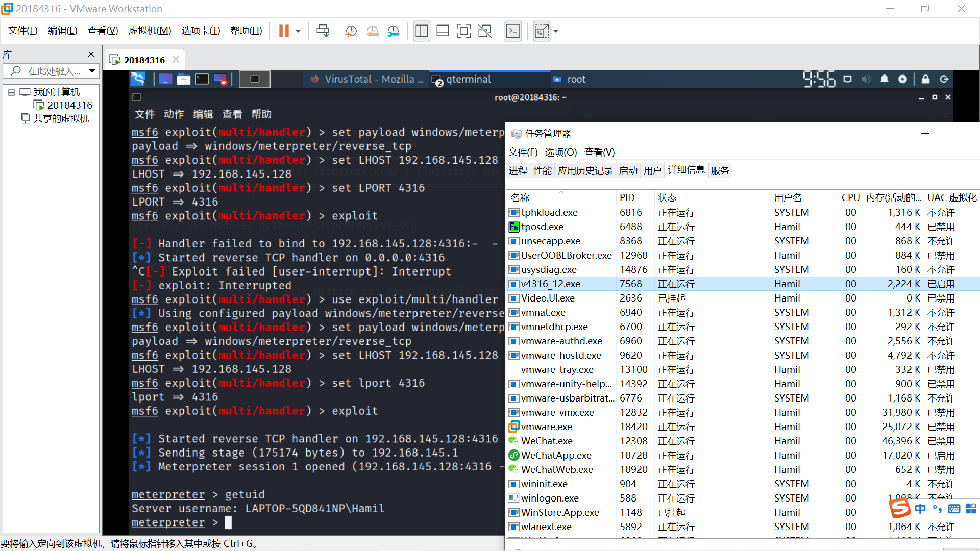This screenshot has height=551, width=980.
Task: Toggle Unity mode icon
Action: tap(484, 31)
